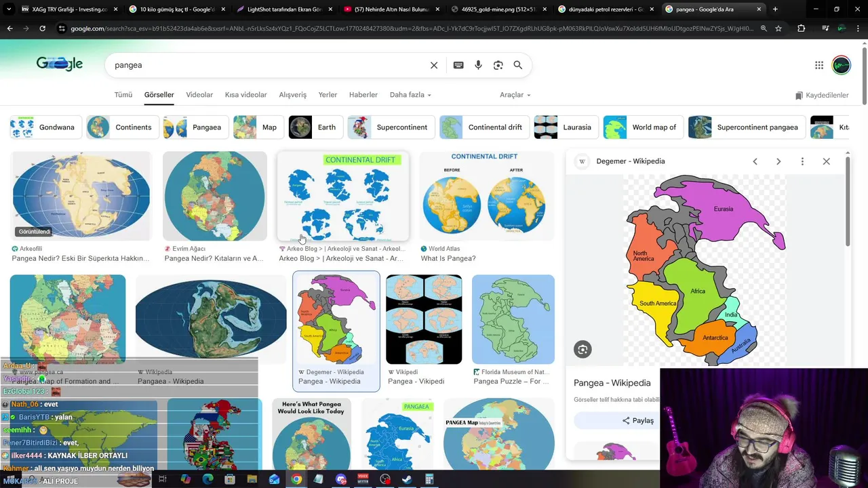
Task: Clear the search box text
Action: click(x=434, y=65)
